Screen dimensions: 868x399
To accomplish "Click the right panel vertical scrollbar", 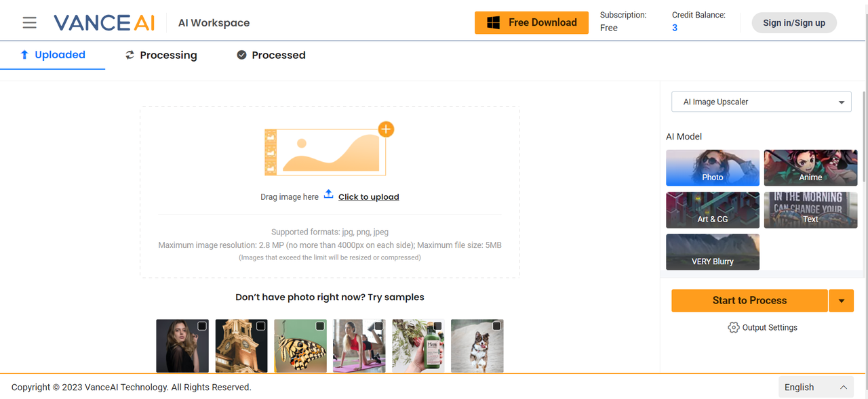I will [x=864, y=135].
